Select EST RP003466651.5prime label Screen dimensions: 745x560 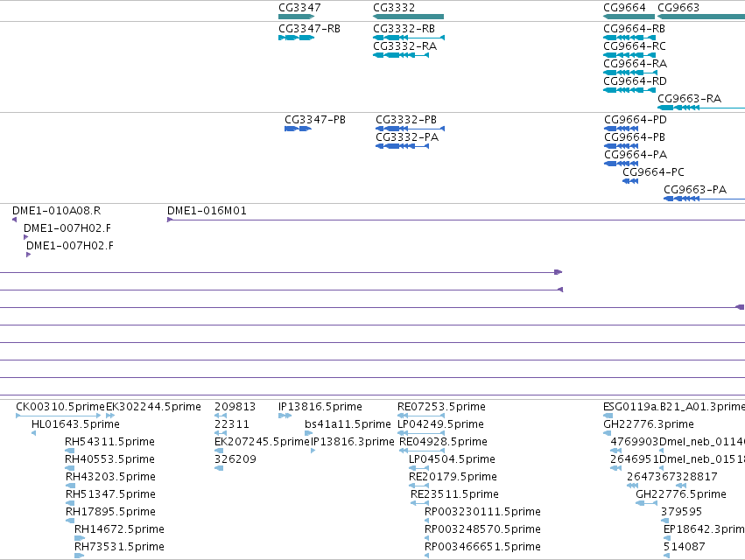point(482,547)
